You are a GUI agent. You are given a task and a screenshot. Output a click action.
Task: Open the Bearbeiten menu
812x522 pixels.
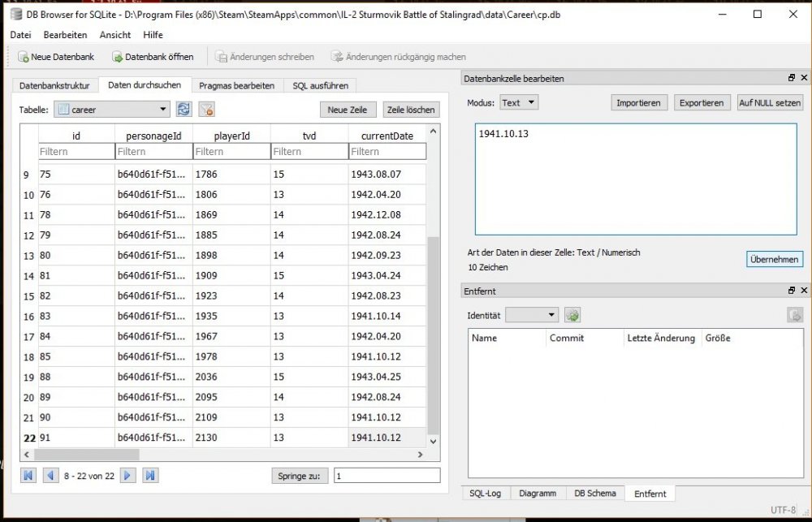click(x=65, y=35)
